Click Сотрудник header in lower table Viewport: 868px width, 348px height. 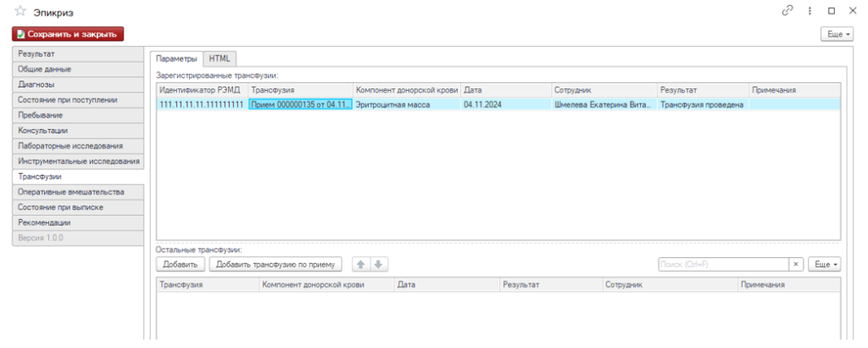(x=670, y=284)
